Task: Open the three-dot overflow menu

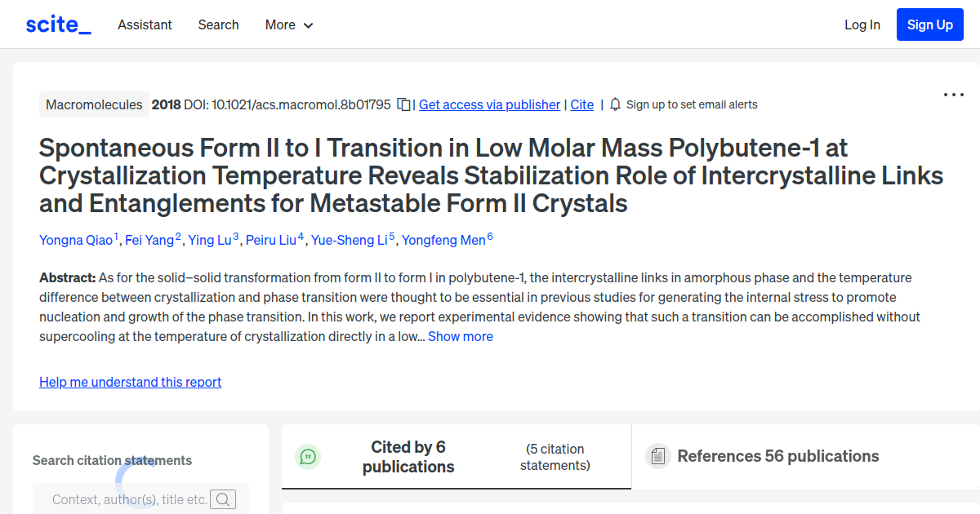Action: click(953, 95)
